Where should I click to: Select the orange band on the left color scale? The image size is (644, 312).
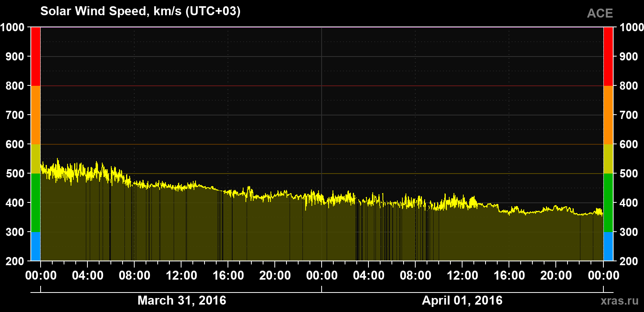[x=36, y=115]
